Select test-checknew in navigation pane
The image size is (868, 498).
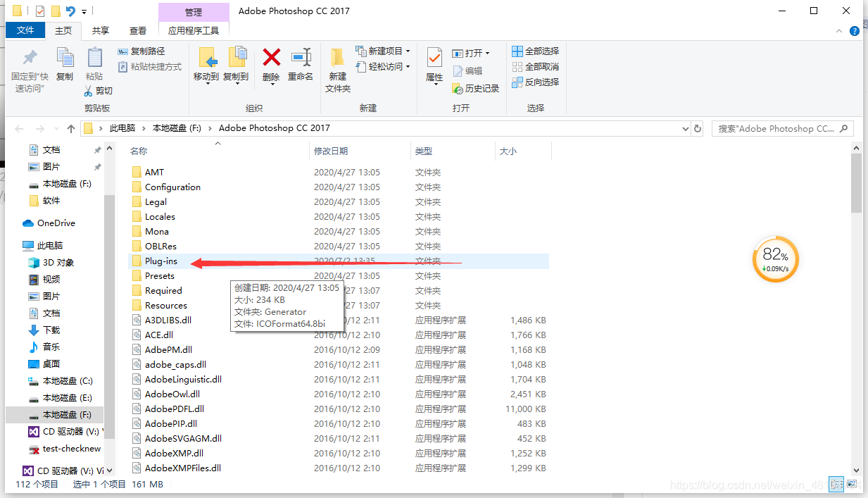pos(71,448)
